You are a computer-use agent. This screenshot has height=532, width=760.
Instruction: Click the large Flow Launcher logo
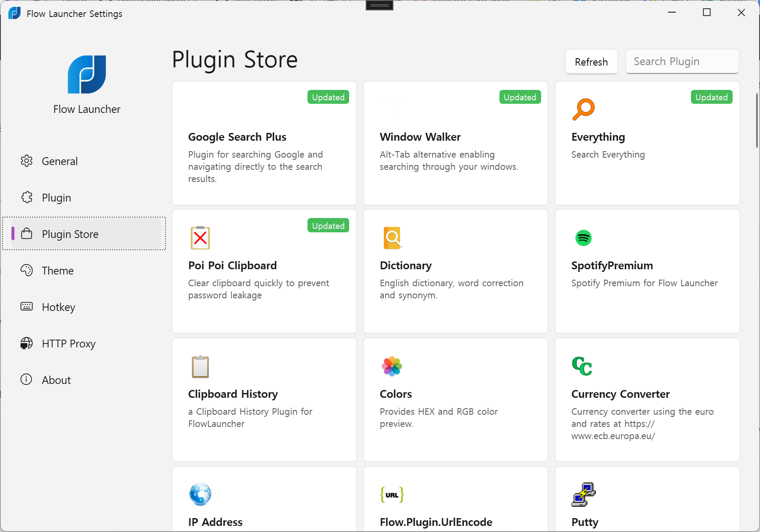[87, 74]
